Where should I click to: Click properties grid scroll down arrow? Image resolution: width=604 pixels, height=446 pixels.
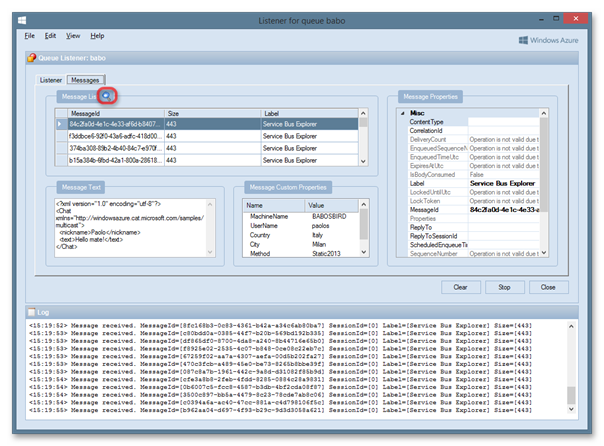pos(544,253)
